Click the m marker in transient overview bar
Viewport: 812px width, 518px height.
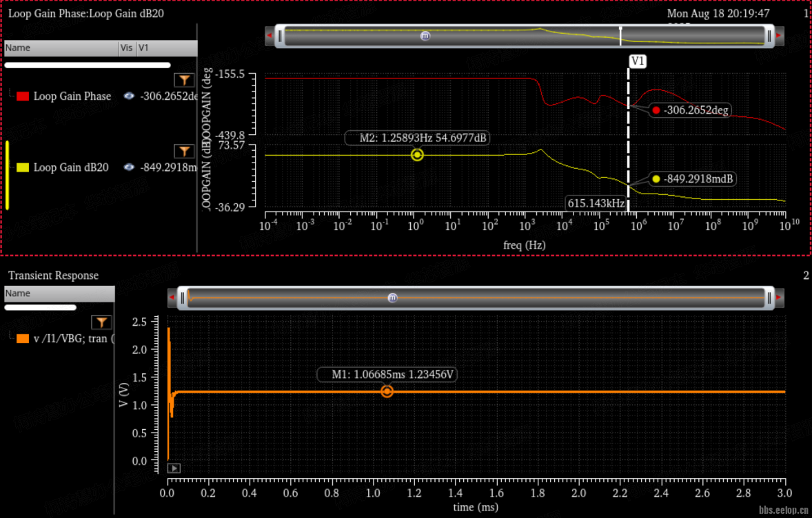point(392,298)
